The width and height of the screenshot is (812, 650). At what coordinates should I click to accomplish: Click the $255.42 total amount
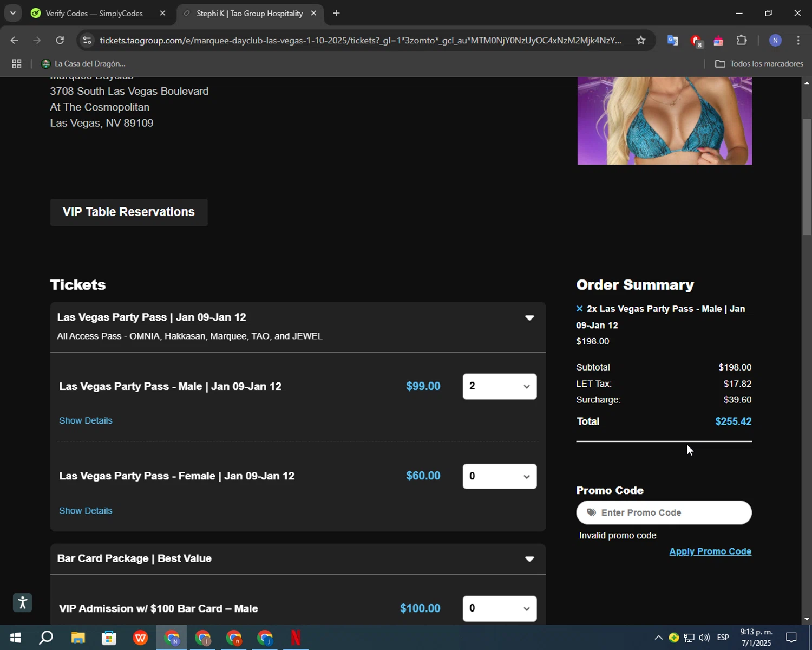click(733, 421)
